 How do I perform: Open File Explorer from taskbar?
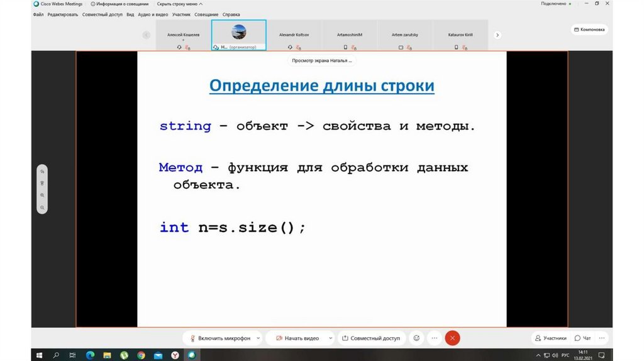[x=107, y=355]
